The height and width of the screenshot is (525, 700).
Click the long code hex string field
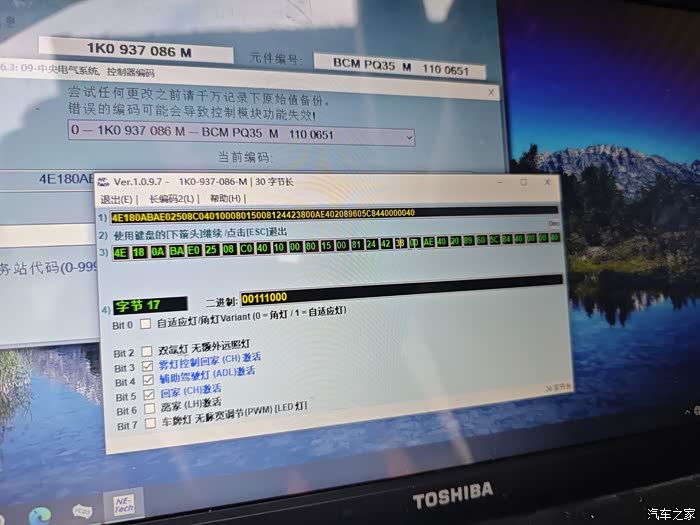click(334, 213)
